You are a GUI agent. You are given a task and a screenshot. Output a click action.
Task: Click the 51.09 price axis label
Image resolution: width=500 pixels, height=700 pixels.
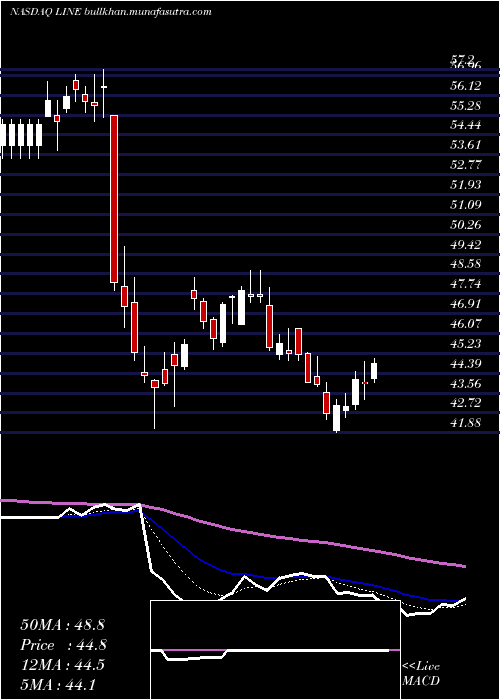tap(466, 205)
